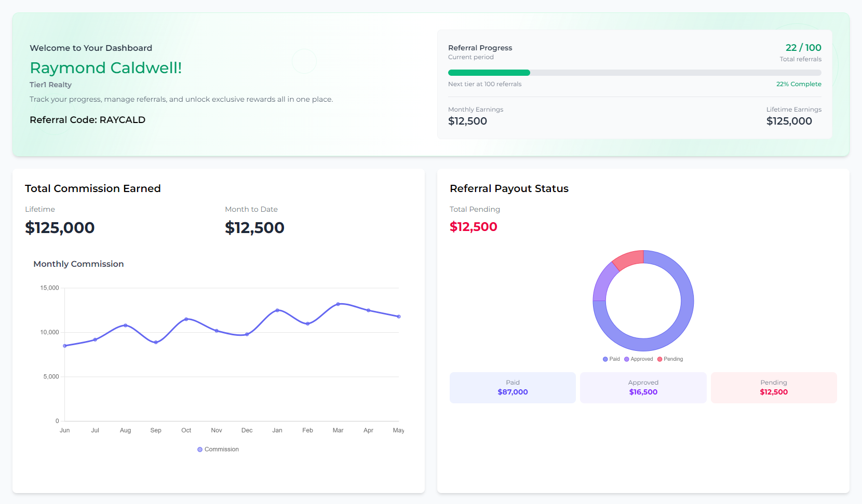Click the Dec x-axis label
The image size is (862, 504).
247,430
